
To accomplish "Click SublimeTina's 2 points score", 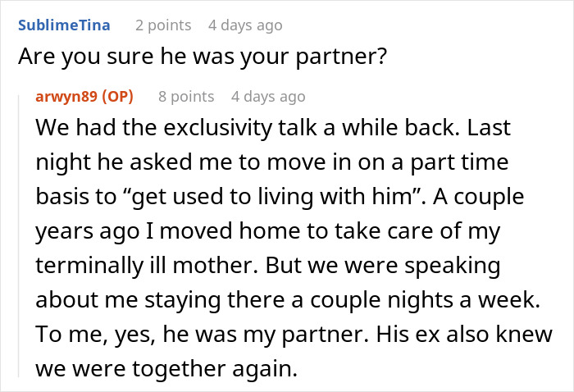I will (x=162, y=25).
